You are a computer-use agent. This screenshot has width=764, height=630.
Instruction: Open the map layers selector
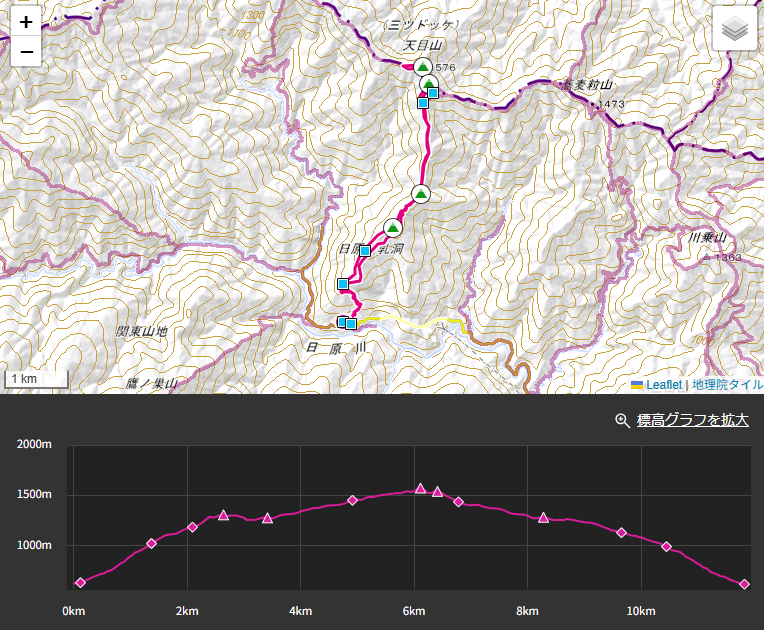735,28
